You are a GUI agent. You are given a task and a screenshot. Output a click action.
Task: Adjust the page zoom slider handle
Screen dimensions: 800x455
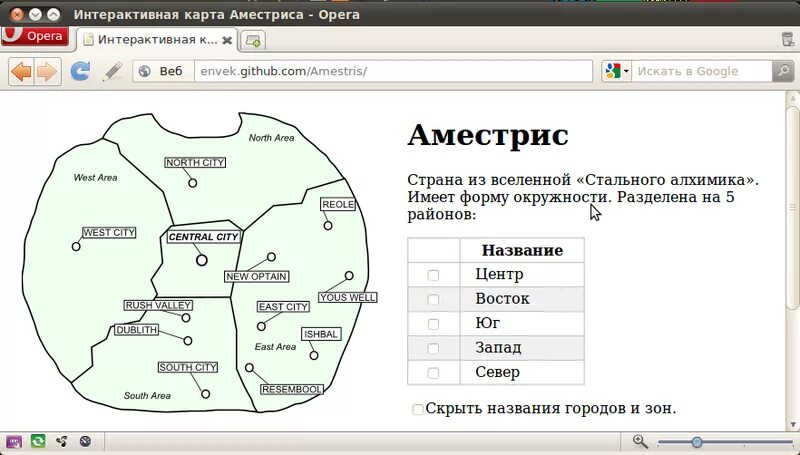point(696,442)
